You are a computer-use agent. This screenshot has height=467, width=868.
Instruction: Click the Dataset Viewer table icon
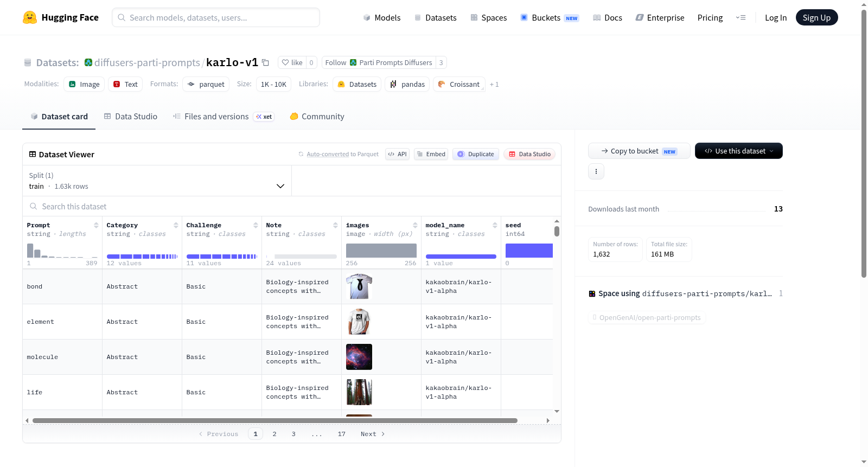coord(33,154)
